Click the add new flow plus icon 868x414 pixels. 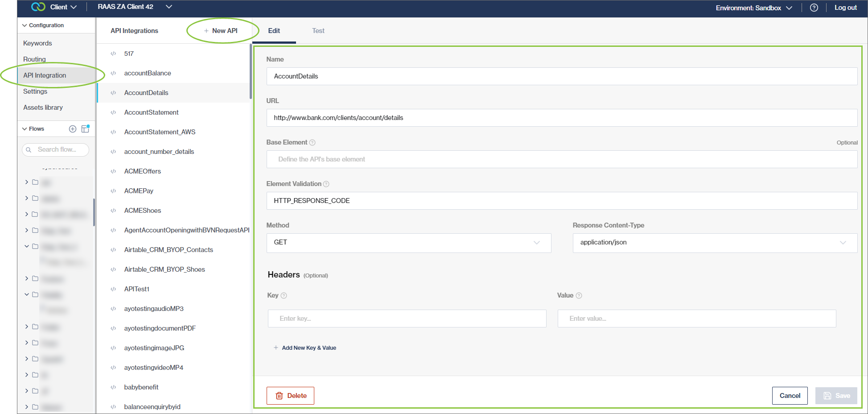pyautogui.click(x=73, y=129)
